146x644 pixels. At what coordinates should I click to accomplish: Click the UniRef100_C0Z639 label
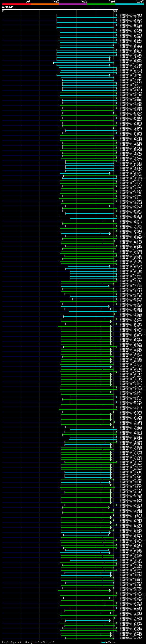coord(131,555)
